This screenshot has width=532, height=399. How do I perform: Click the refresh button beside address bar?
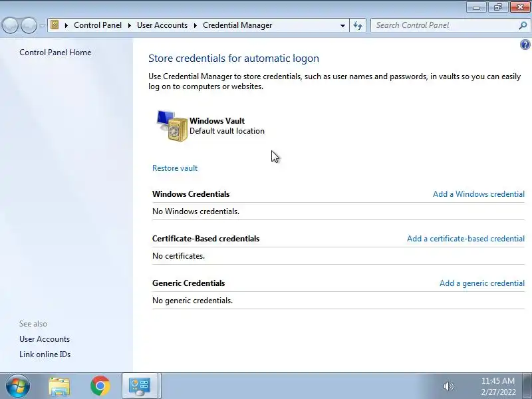coord(358,25)
